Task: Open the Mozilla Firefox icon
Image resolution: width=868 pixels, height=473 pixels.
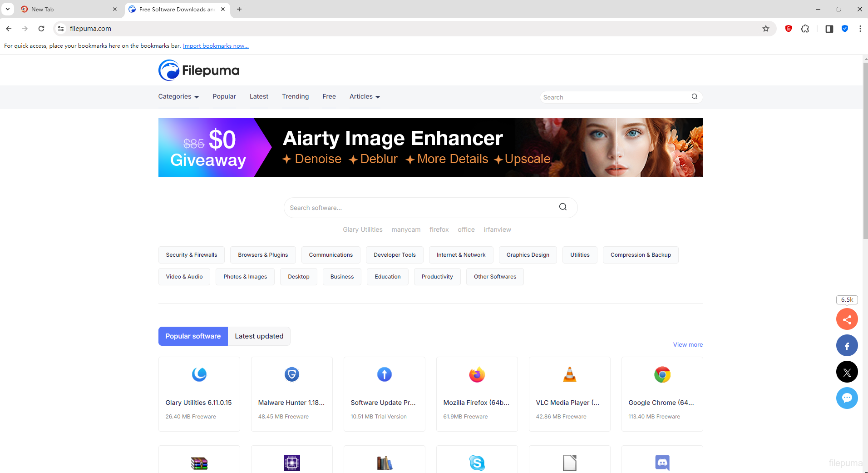Action: click(477, 374)
